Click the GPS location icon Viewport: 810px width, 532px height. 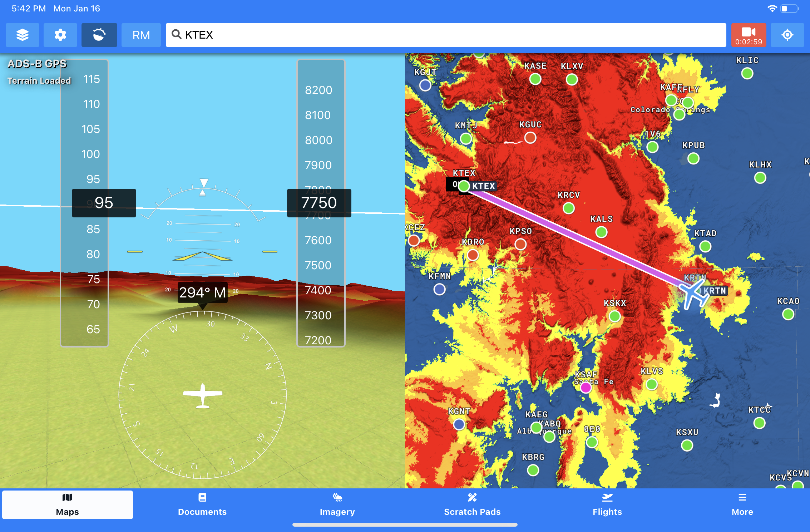click(x=787, y=34)
